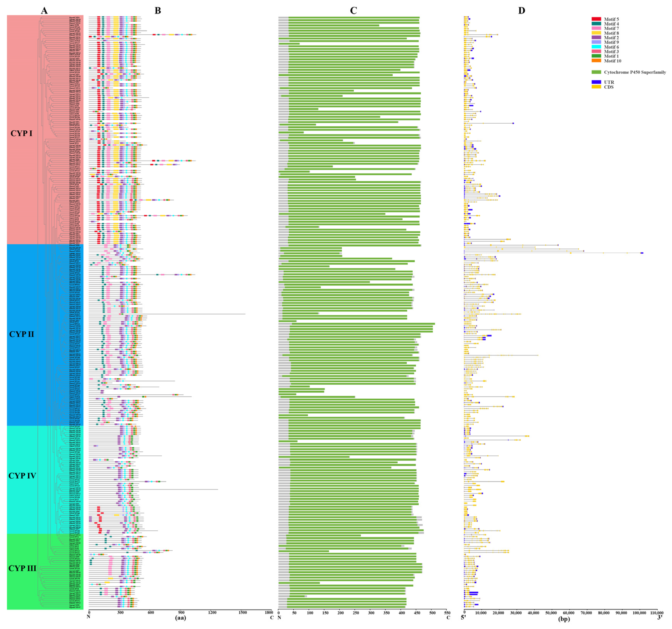Image resolution: width=672 pixels, height=629 pixels.
Task: Select the Motif 7 legend label
Action: 612,28
